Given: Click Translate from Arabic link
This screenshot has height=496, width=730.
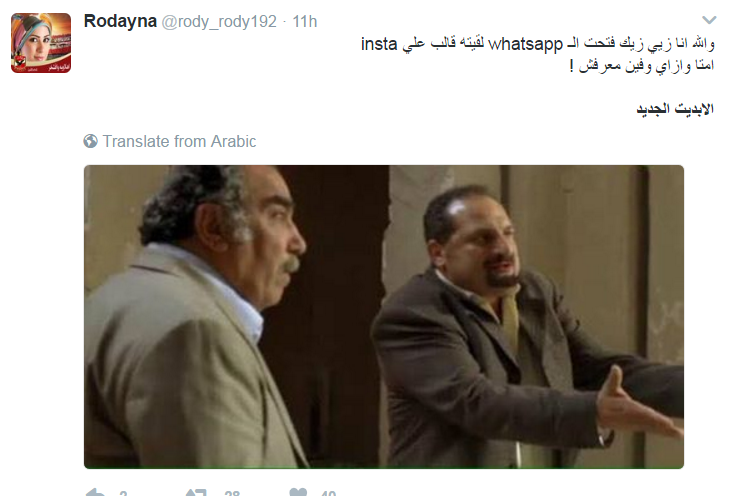Looking at the screenshot, I should (x=179, y=141).
